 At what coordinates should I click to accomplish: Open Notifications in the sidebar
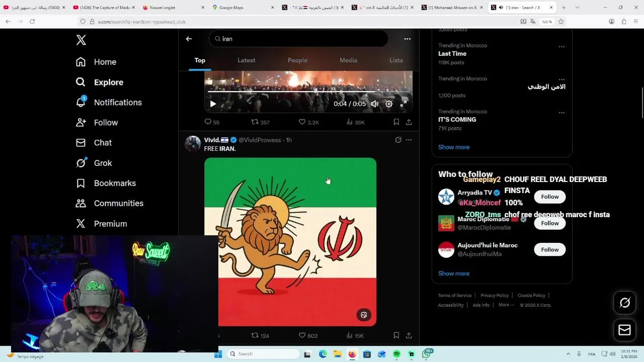tap(108, 102)
